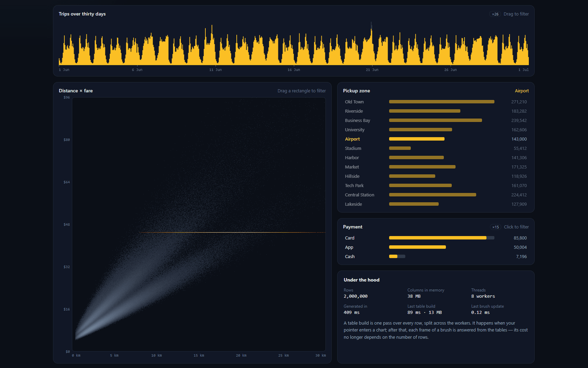Filter by the Riverside pickup zone
The image size is (588, 368).
[436, 111]
